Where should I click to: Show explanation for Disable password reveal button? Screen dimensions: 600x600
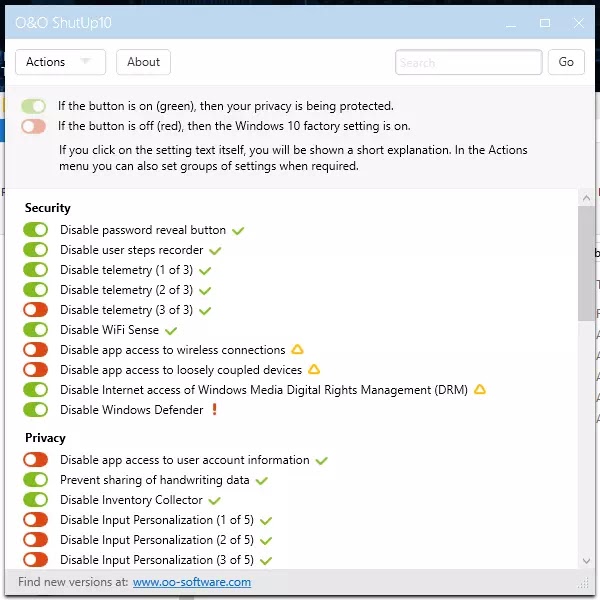coord(143,230)
